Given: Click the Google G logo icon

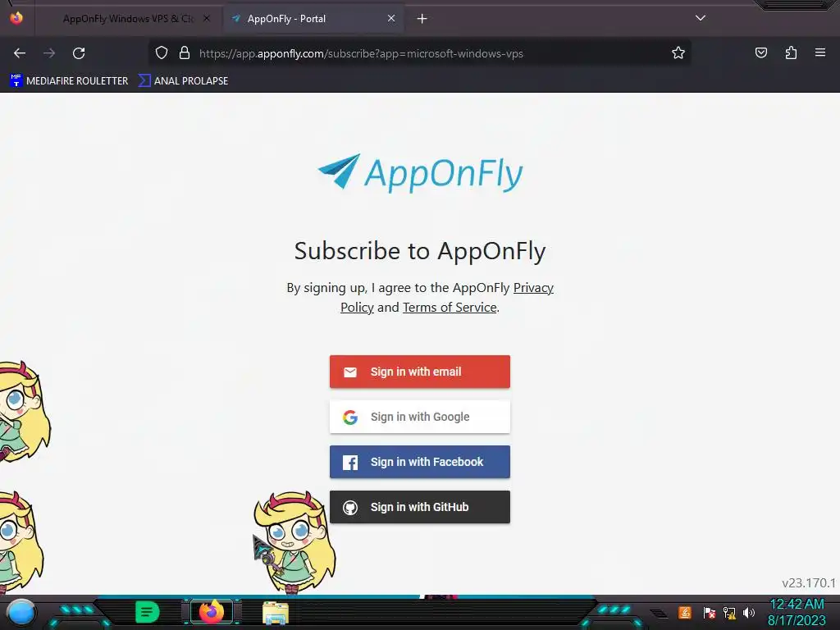Looking at the screenshot, I should (349, 417).
